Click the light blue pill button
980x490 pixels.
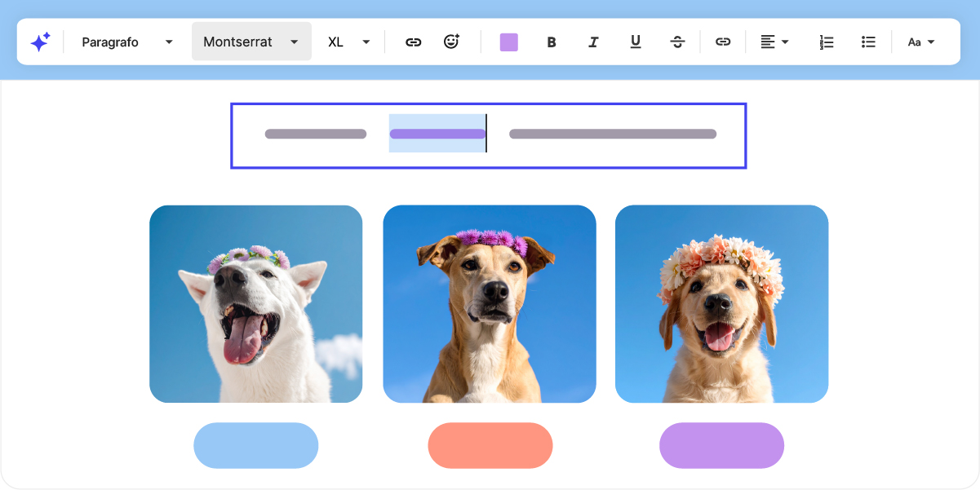pyautogui.click(x=255, y=446)
